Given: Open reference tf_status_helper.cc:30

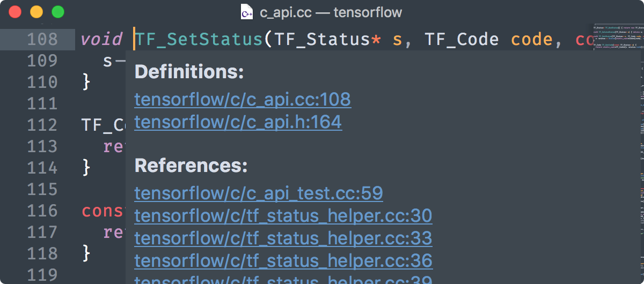Looking at the screenshot, I should pyautogui.click(x=283, y=215).
